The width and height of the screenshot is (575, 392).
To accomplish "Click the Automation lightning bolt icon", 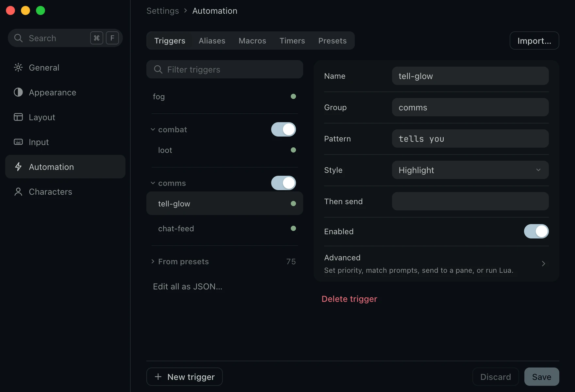I will pyautogui.click(x=18, y=167).
